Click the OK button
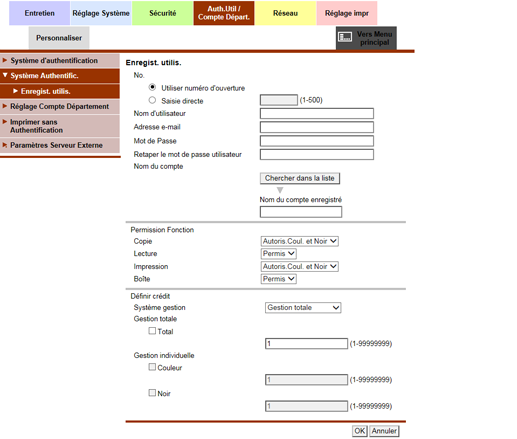 [x=359, y=431]
